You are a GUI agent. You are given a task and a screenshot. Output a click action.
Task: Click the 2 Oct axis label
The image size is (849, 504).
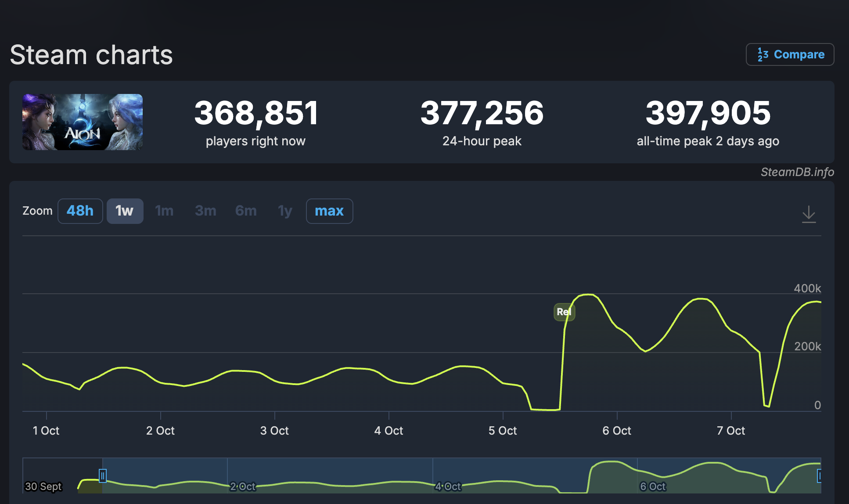point(160,431)
